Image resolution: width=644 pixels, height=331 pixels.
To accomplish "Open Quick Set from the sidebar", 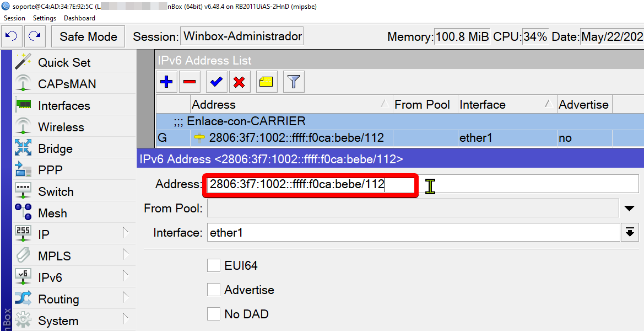I will click(x=64, y=62).
